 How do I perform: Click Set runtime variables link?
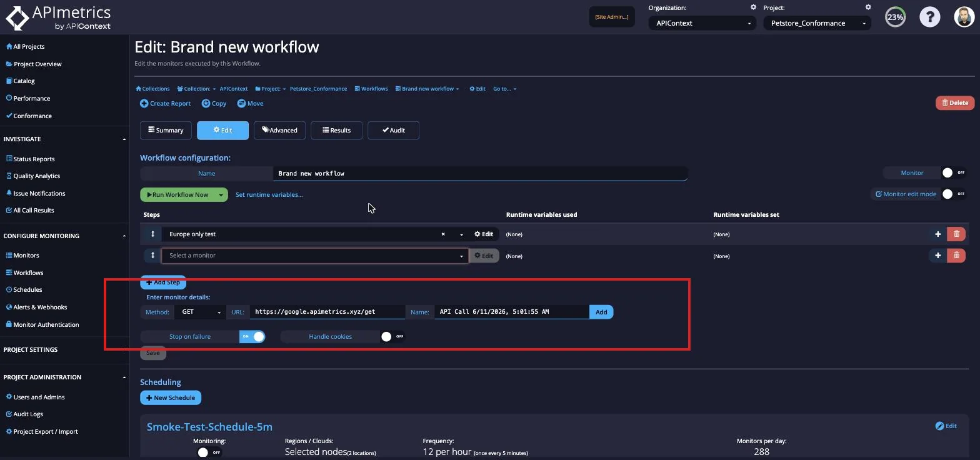[x=269, y=195]
